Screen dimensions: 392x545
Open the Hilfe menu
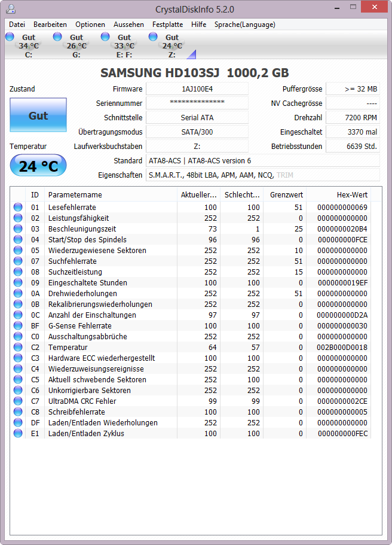198,25
